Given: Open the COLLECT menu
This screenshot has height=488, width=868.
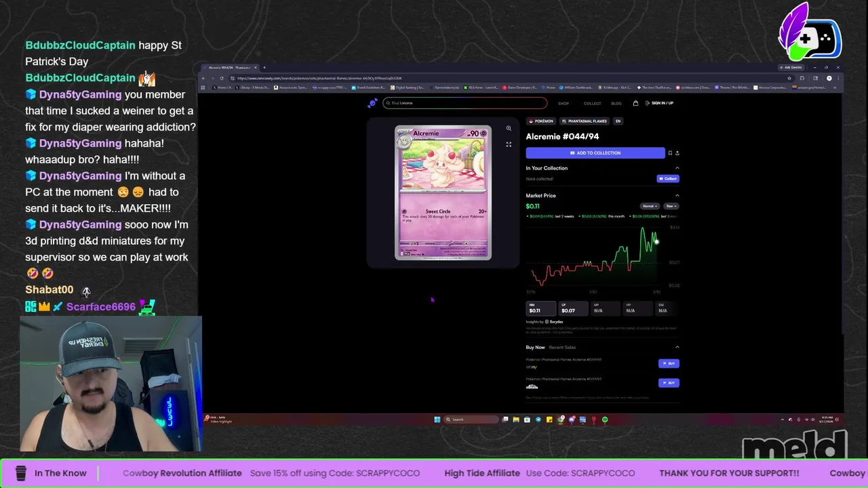Looking at the screenshot, I should [592, 104].
